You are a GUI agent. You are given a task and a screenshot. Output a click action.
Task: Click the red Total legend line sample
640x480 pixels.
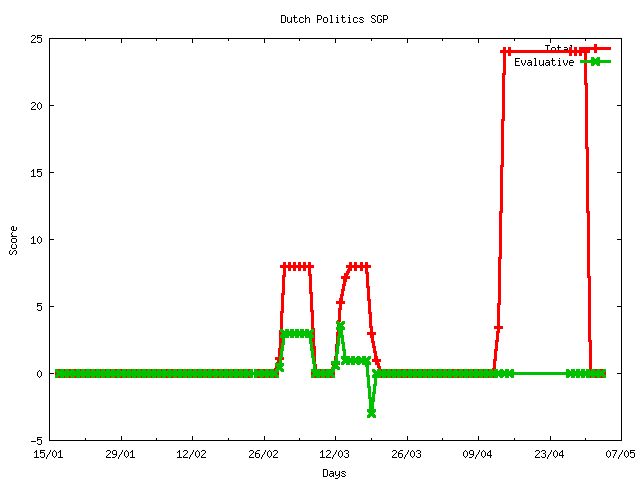point(595,48)
